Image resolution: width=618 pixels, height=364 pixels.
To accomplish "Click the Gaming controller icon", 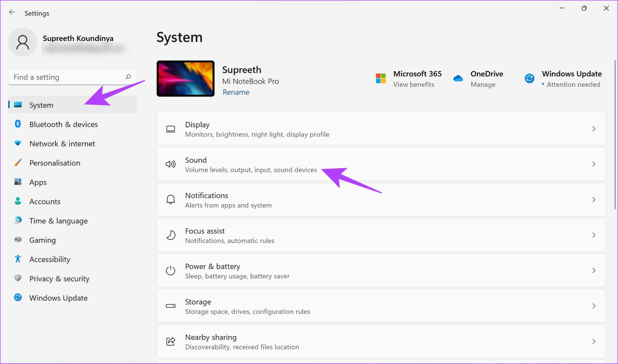I will tap(18, 240).
